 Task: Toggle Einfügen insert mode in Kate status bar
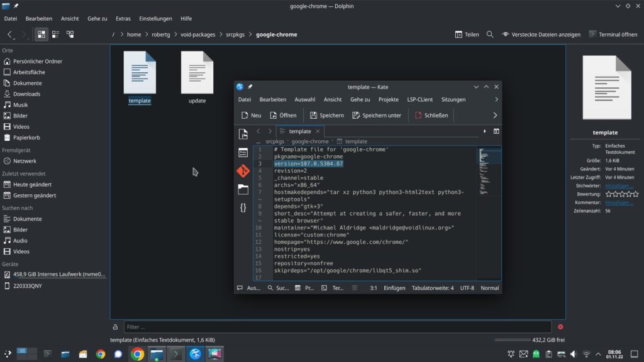[x=394, y=288]
